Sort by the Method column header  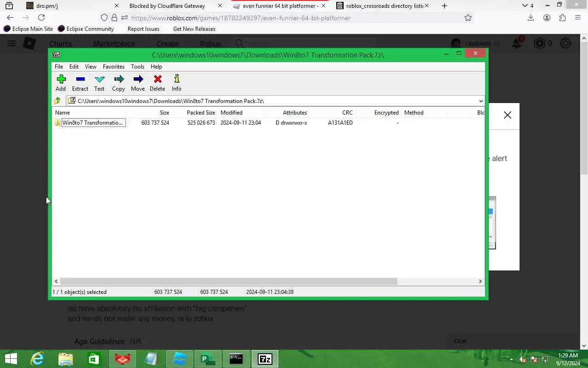pyautogui.click(x=414, y=112)
